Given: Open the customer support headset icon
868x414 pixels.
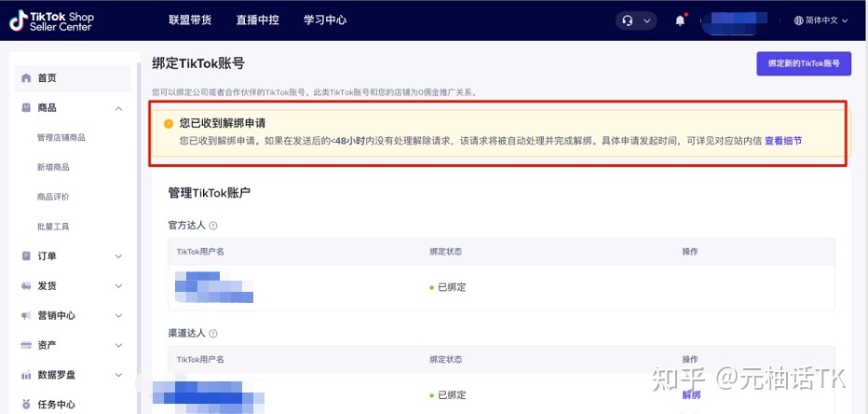Looking at the screenshot, I should click(627, 21).
